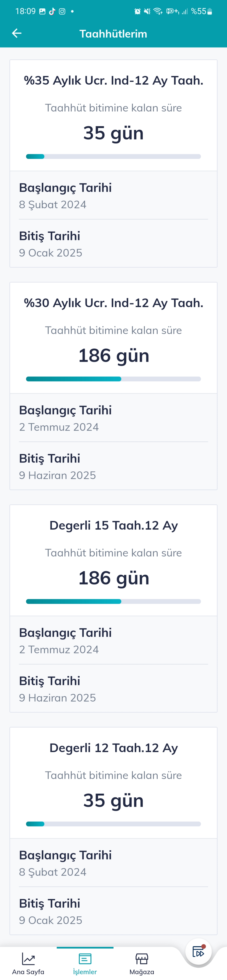
Task: Tap the Wi-Fi status bar icon
Action: (x=158, y=11)
